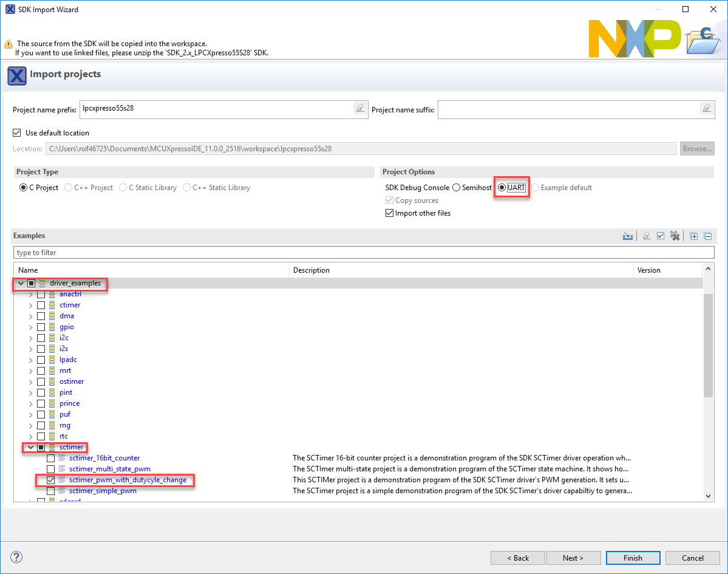Screen dimensions: 728x574
Task: Collapse the sctimer tree node
Action: [x=31, y=447]
